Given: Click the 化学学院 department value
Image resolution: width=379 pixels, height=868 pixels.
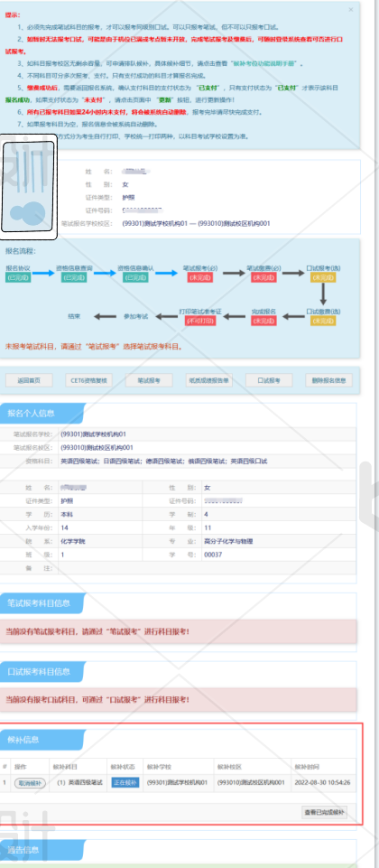Looking at the screenshot, I should (x=73, y=541).
